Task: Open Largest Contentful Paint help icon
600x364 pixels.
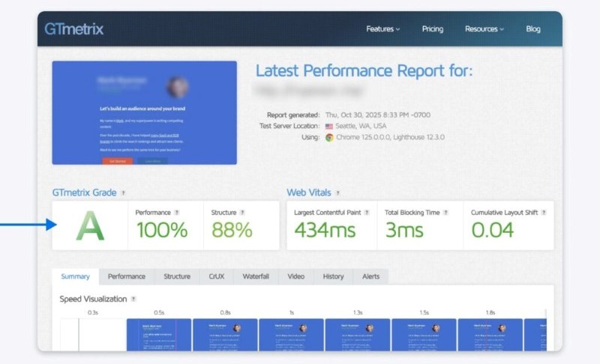Action: click(x=366, y=213)
